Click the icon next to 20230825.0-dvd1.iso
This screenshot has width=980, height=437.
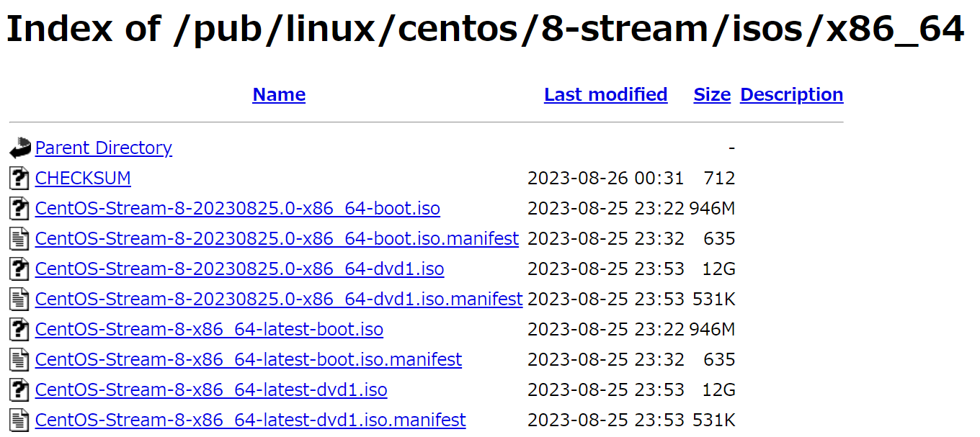[19, 269]
